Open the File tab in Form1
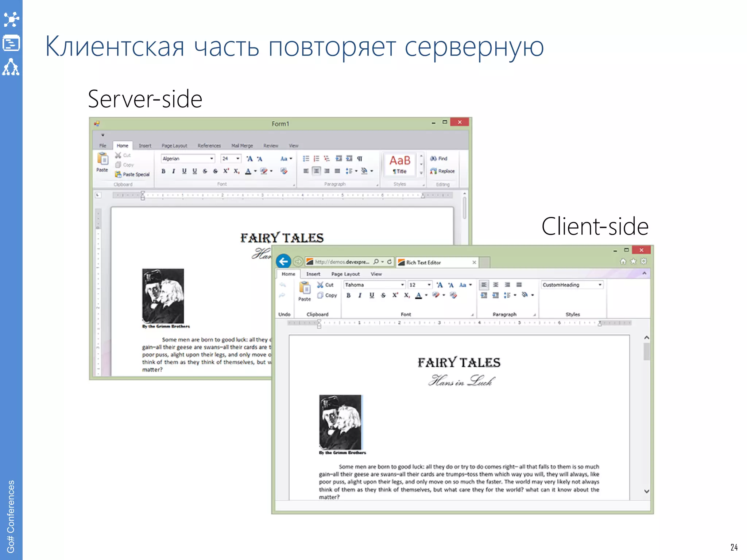The height and width of the screenshot is (560, 747). 103,145
